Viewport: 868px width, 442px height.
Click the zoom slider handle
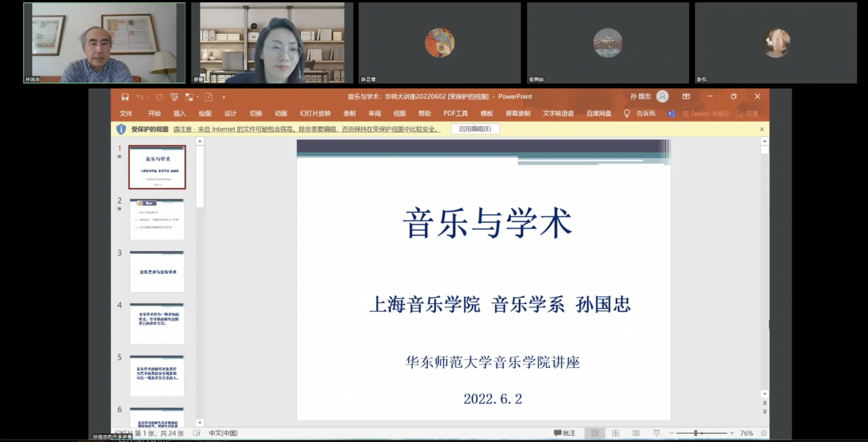tap(695, 433)
